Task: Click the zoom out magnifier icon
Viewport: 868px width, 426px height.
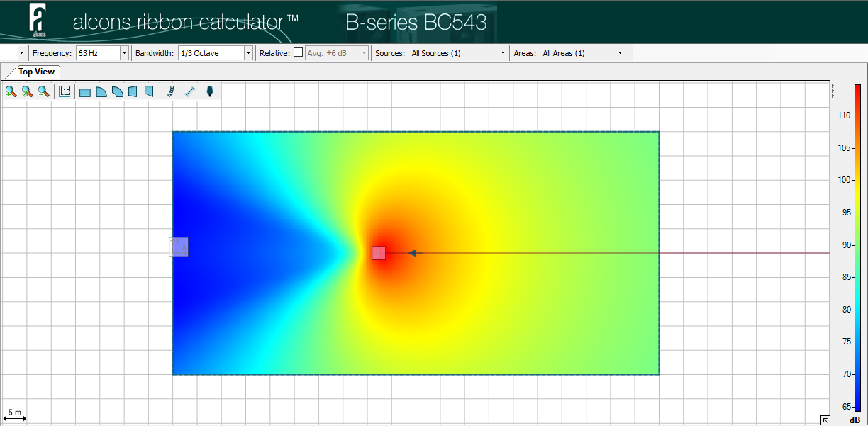Action: [x=43, y=91]
